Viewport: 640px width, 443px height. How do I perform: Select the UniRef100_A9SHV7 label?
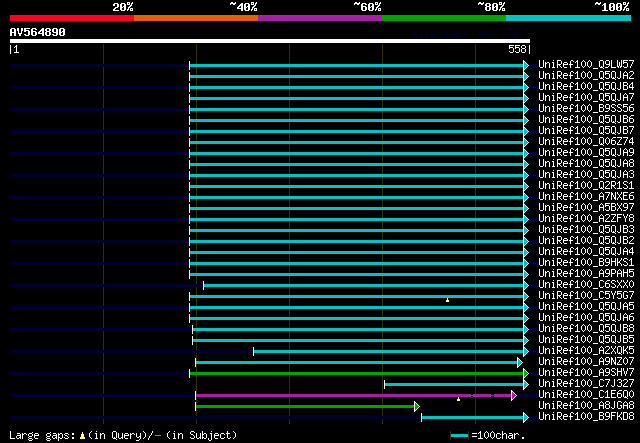point(586,372)
